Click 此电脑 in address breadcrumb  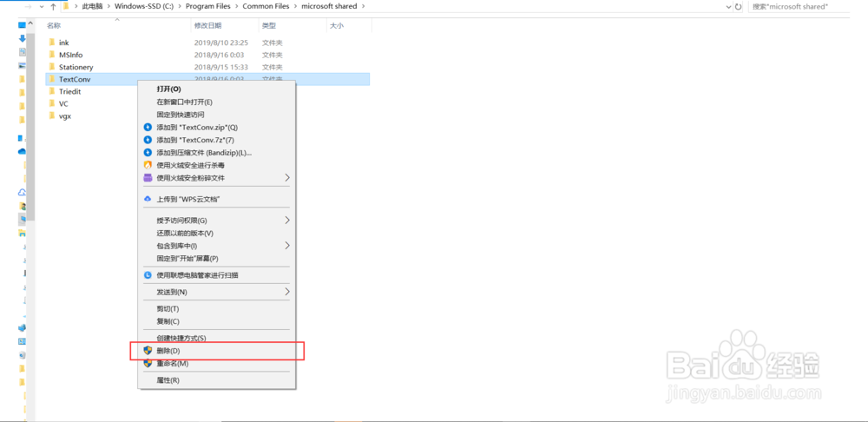92,6
